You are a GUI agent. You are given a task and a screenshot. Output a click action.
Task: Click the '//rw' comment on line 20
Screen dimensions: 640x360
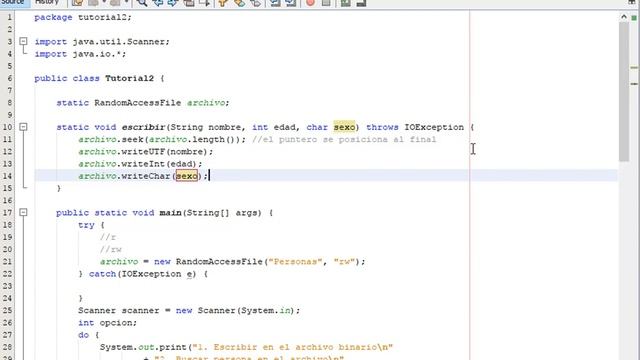point(111,249)
